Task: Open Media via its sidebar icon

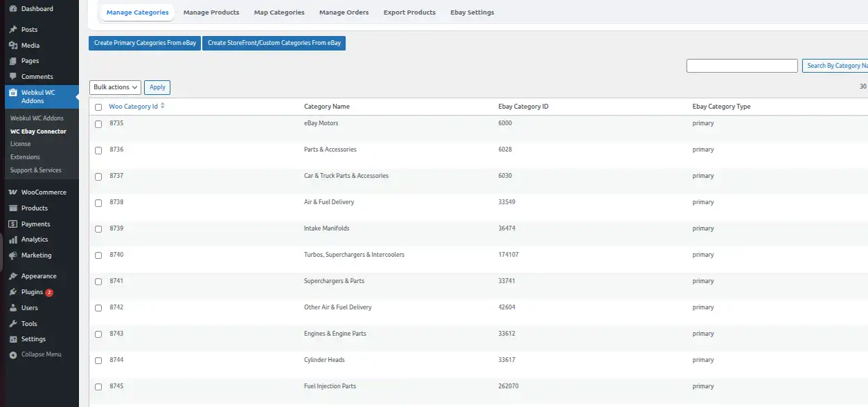Action: pyautogui.click(x=13, y=46)
